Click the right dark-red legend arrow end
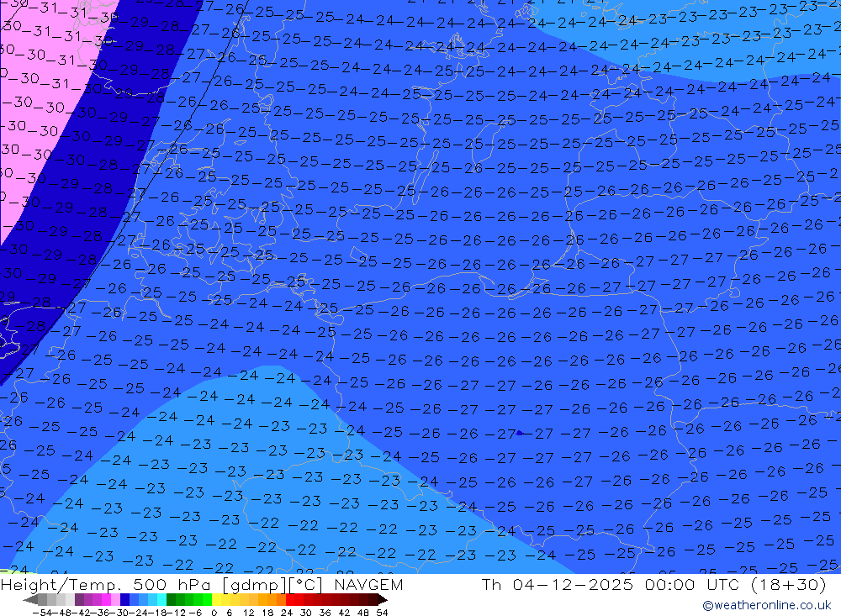 tap(383, 599)
